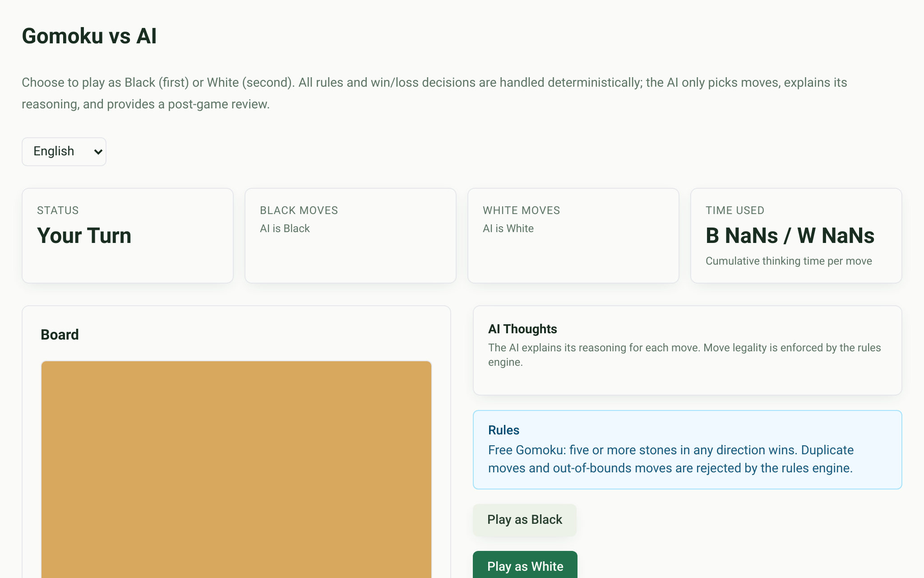Image resolution: width=924 pixels, height=578 pixels.
Task: Click the Cumulative thinking time caption
Action: (x=789, y=261)
